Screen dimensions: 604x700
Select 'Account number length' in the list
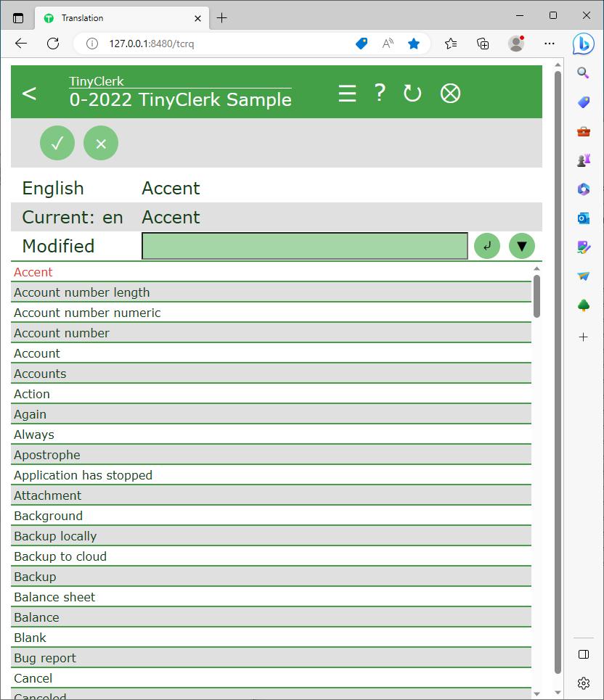point(82,292)
